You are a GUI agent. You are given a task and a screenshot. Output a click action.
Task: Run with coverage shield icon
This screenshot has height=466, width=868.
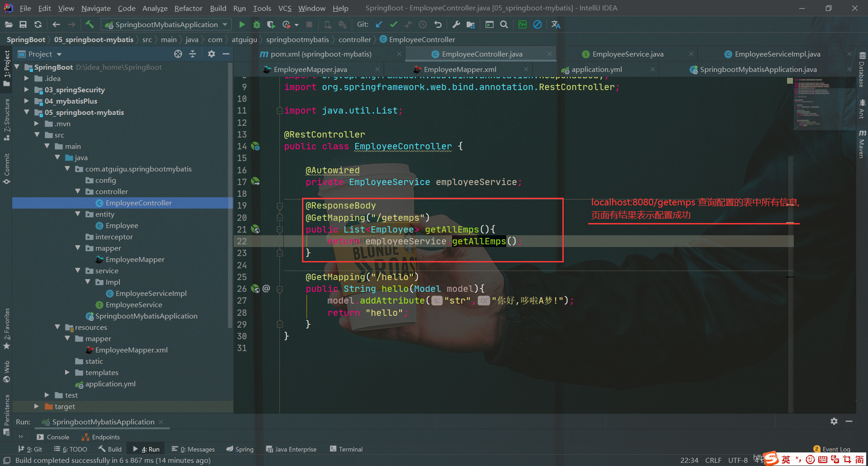pos(271,24)
